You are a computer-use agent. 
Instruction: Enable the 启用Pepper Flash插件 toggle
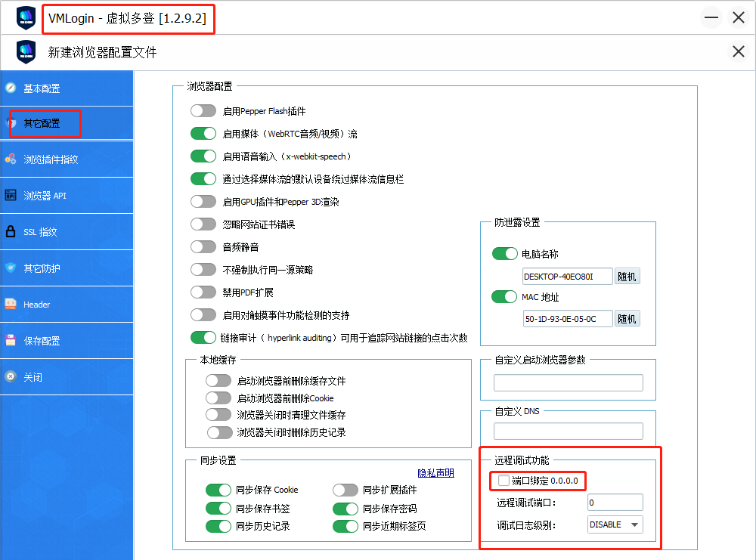click(203, 111)
